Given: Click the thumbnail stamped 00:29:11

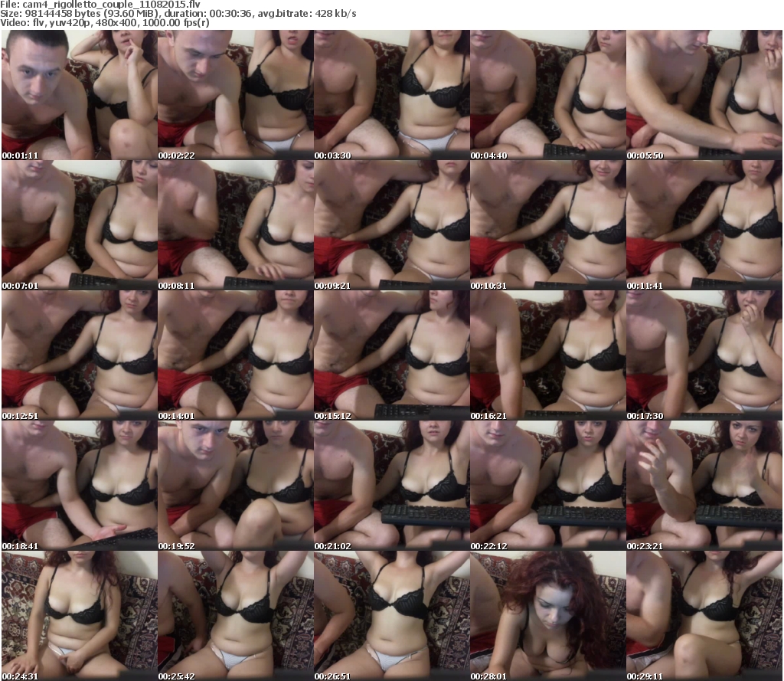Looking at the screenshot, I should click(x=704, y=616).
